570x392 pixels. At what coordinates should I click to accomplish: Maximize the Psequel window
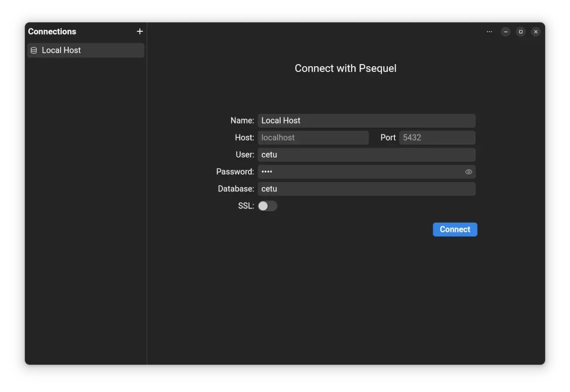521,31
